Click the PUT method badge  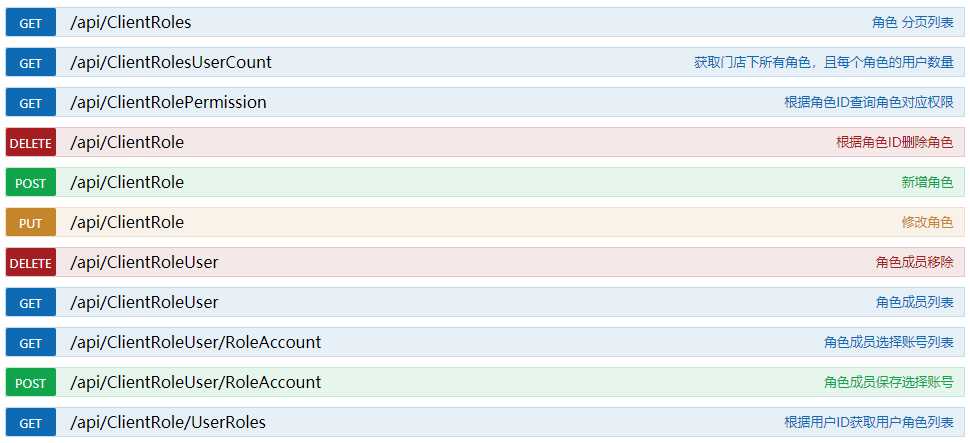[x=30, y=223]
